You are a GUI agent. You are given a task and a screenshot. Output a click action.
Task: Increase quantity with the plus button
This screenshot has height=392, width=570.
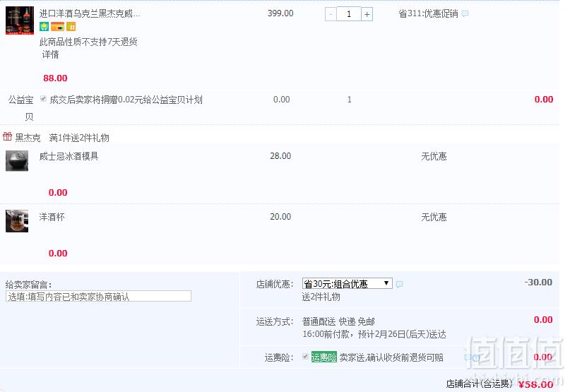point(367,14)
